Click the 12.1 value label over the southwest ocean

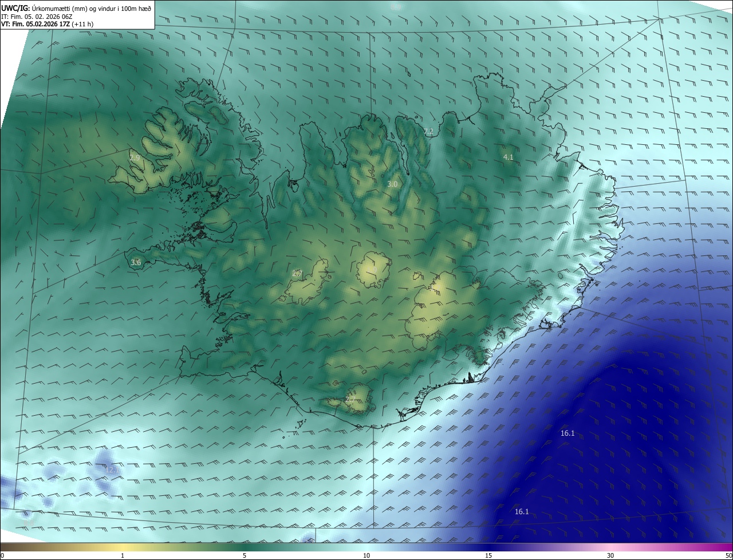point(113,470)
